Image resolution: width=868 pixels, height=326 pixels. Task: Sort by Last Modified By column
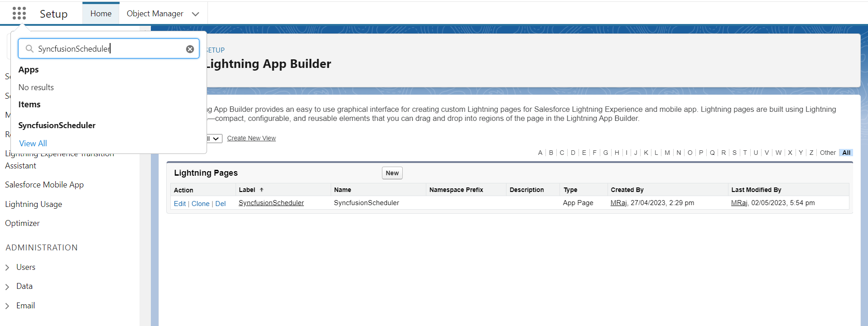click(x=756, y=190)
